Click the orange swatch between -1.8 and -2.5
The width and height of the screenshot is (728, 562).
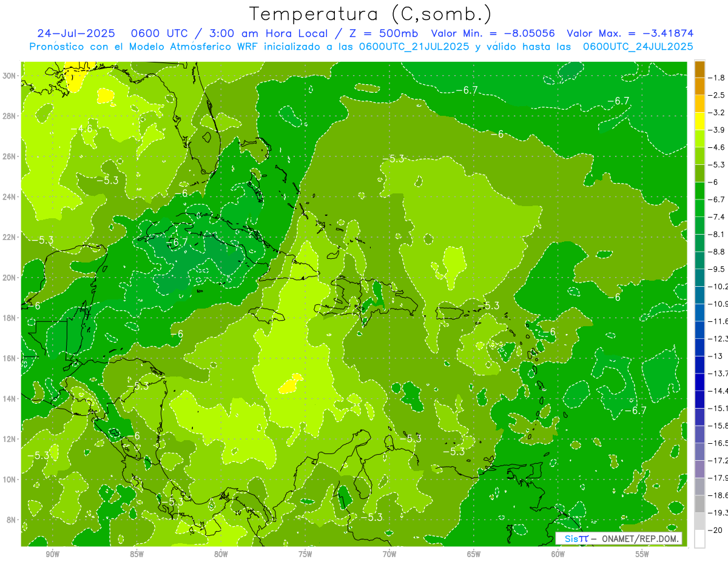pyautogui.click(x=699, y=87)
